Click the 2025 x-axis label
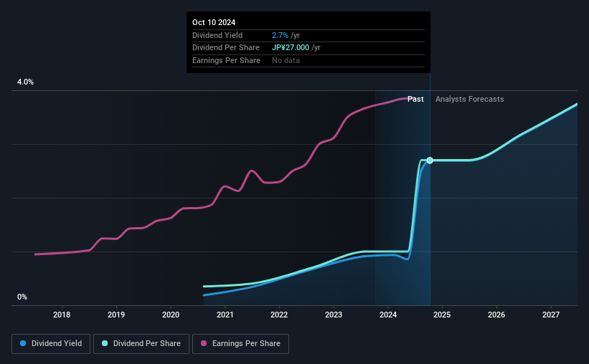Screen dimensions: 589x364 click(x=442, y=315)
